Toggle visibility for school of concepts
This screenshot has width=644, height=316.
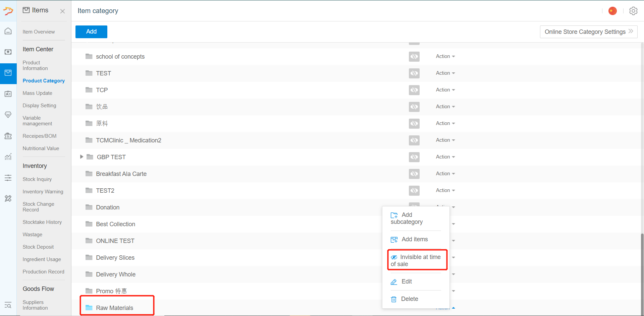414,56
